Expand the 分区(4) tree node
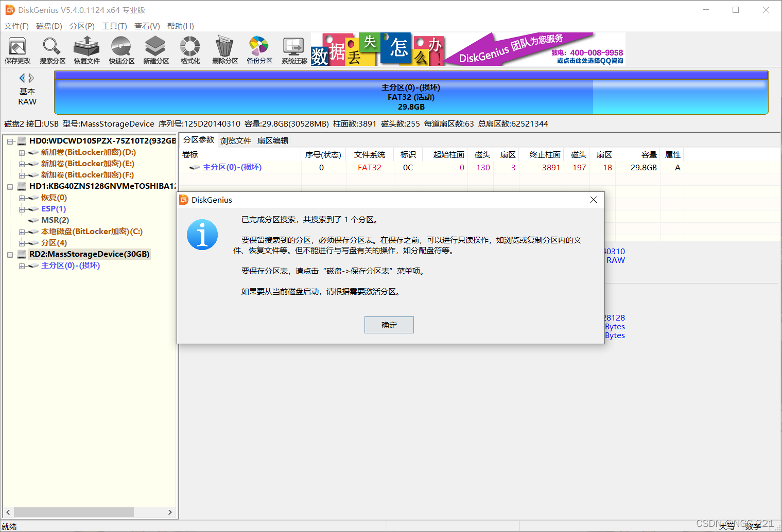The width and height of the screenshot is (782, 532). click(x=22, y=243)
